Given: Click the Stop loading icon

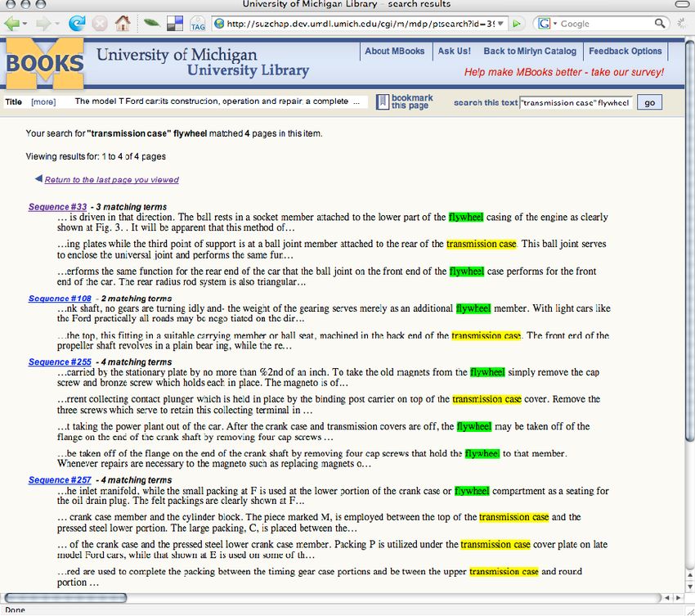Looking at the screenshot, I should 100,23.
